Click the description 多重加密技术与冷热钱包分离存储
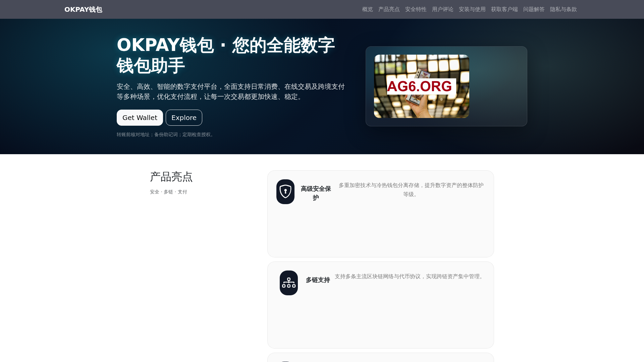This screenshot has height=362, width=644. 411,190
